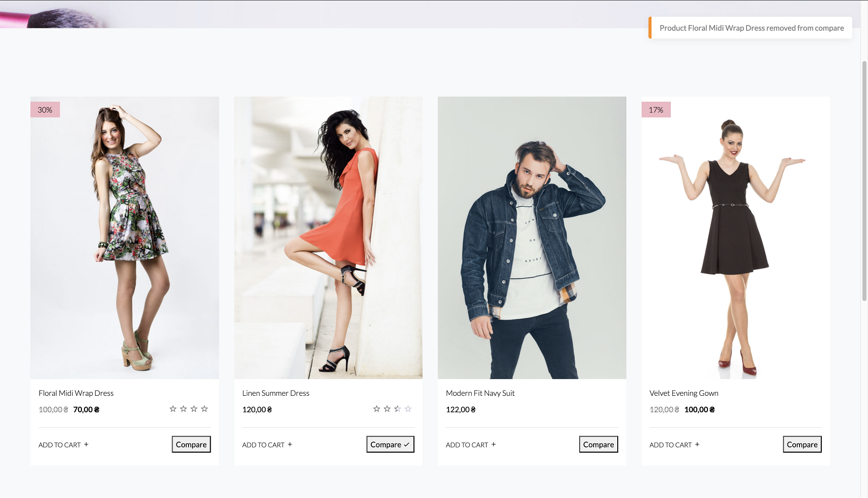Open the Velvet Evening Gown product title
The width and height of the screenshot is (868, 498).
pyautogui.click(x=684, y=393)
